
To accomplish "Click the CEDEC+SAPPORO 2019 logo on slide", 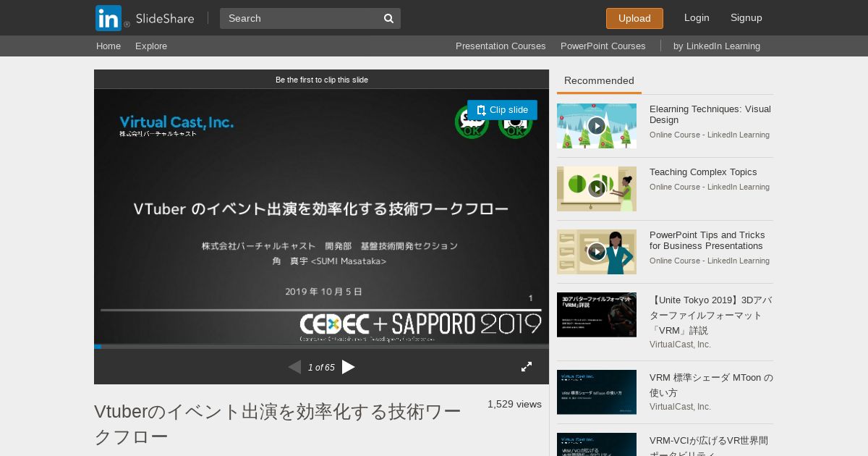I will 420,326.
